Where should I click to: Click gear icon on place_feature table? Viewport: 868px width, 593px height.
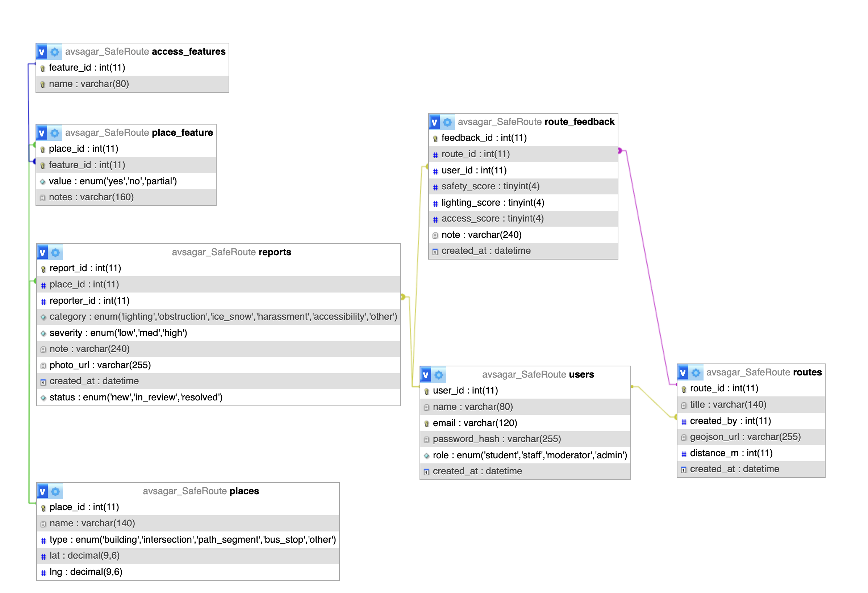(55, 133)
